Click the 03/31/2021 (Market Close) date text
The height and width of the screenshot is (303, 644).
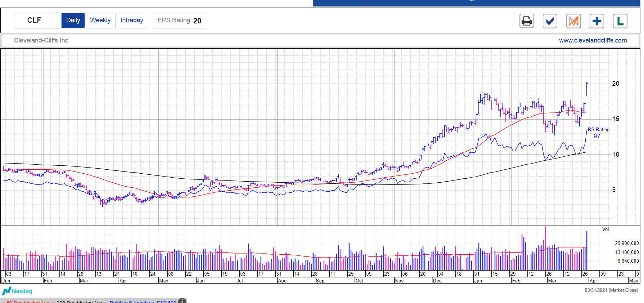point(611,290)
